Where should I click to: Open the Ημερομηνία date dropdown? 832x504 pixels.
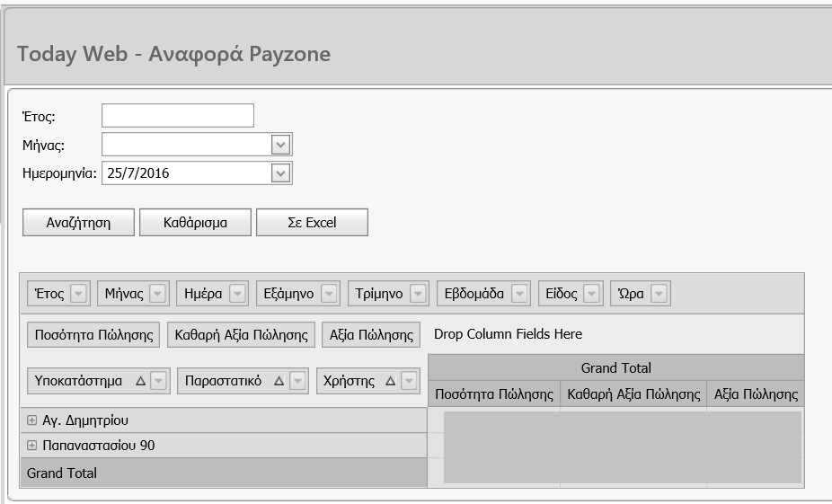(x=280, y=173)
